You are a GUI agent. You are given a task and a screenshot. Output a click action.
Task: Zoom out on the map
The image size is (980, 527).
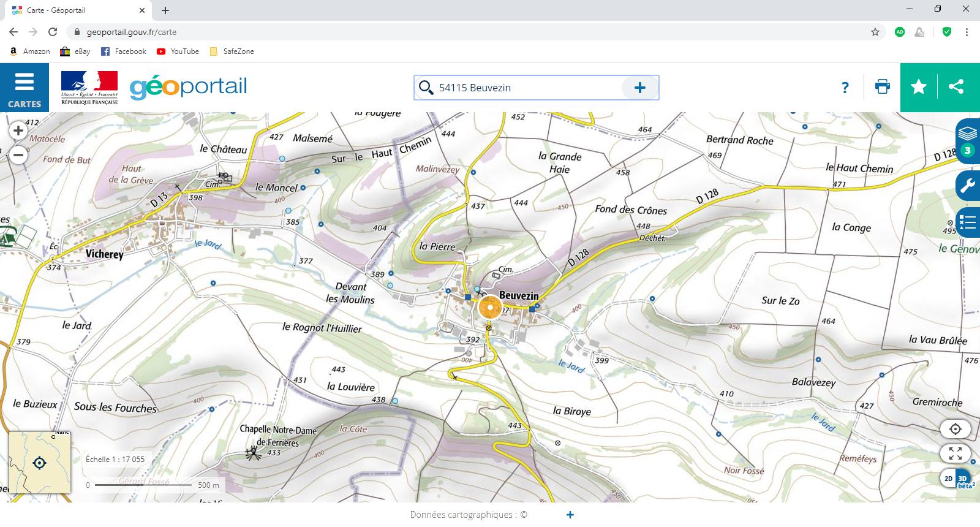click(18, 155)
